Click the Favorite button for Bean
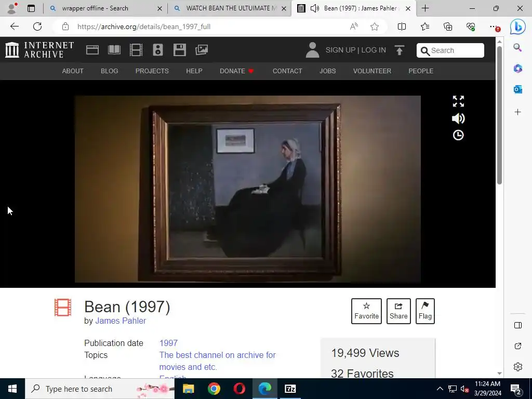Image resolution: width=532 pixels, height=399 pixels. click(366, 311)
